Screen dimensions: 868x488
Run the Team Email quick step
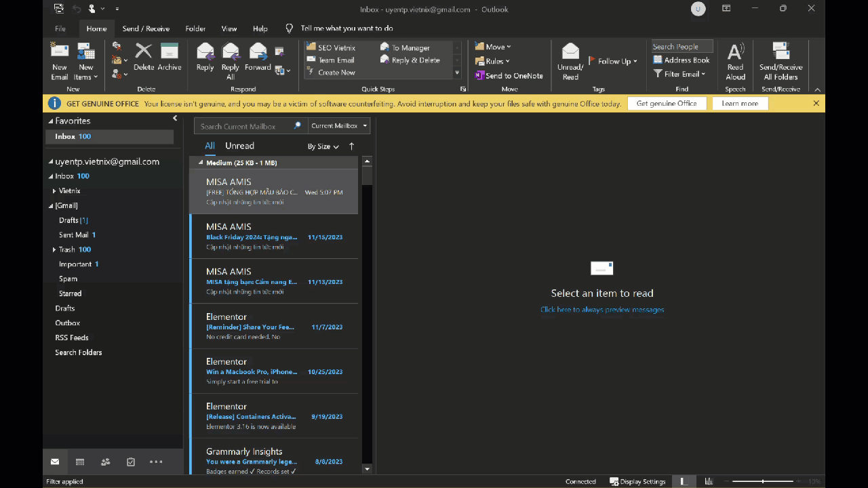[330, 60]
